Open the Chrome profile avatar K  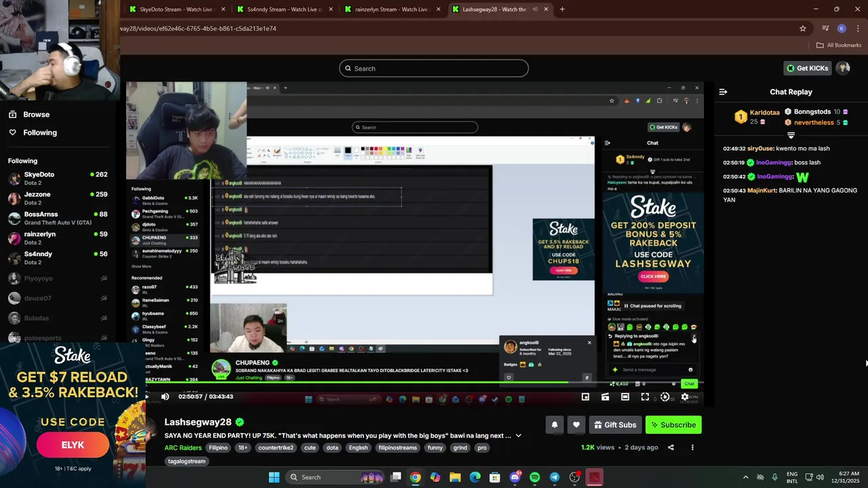[x=842, y=28]
